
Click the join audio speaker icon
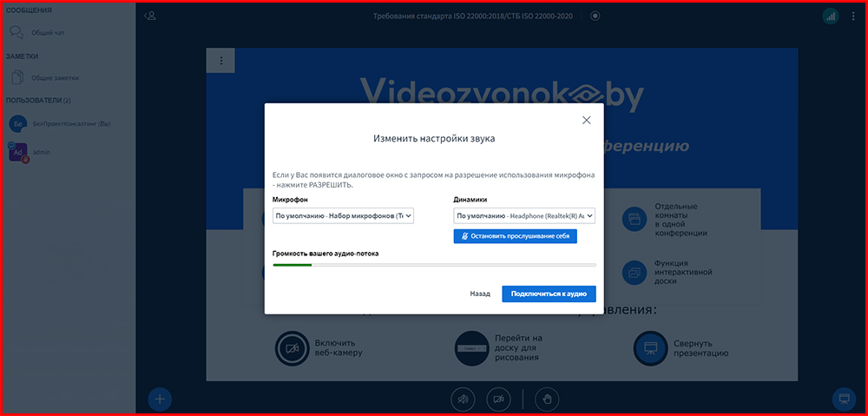point(463,399)
